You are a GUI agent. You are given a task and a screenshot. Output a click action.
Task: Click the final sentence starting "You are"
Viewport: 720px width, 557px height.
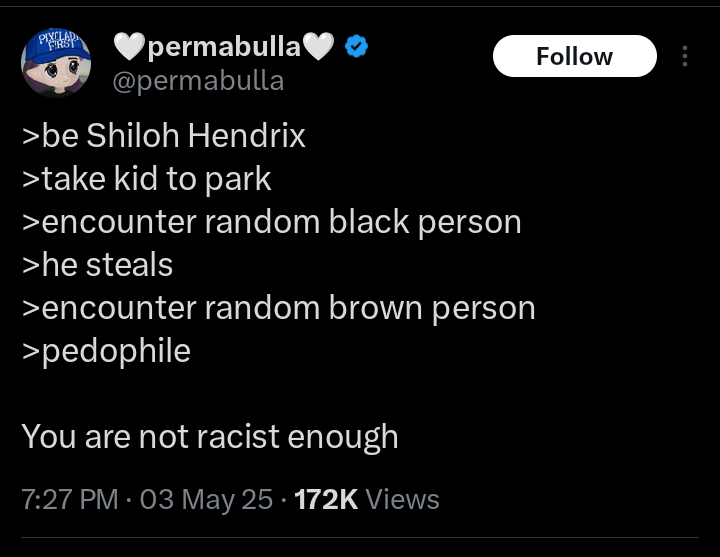pos(210,436)
